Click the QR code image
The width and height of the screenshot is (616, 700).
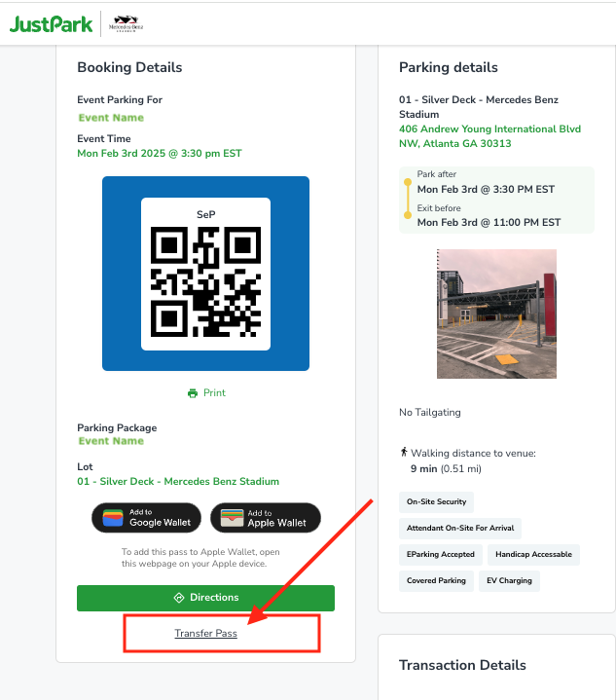coord(205,281)
